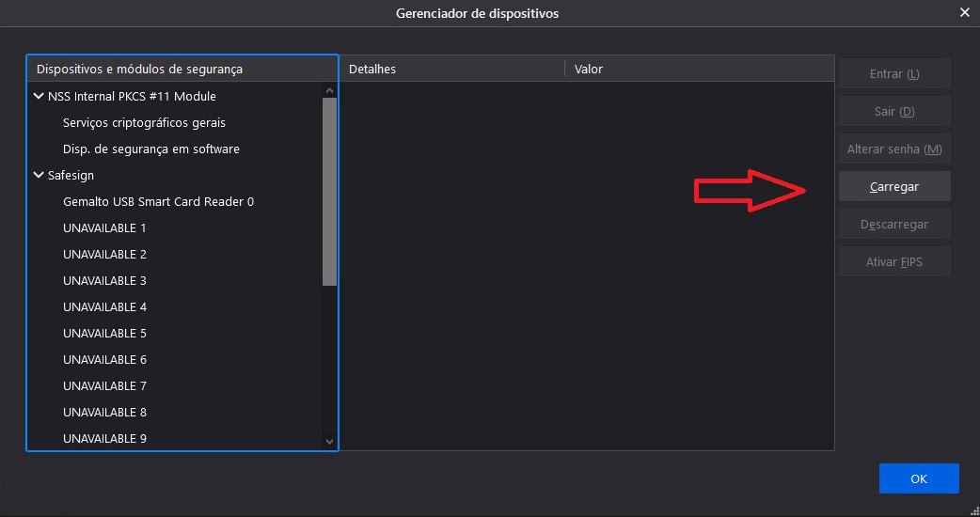980x517 pixels.
Task: Select Serviços criptográficos gerais item
Action: [x=144, y=122]
